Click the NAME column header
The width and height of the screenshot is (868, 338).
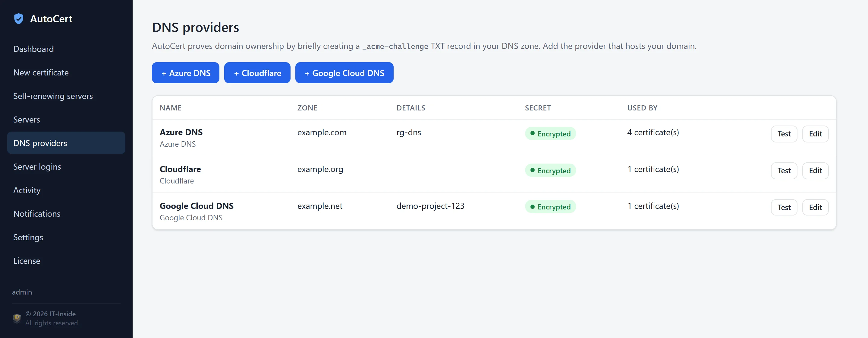(x=171, y=108)
